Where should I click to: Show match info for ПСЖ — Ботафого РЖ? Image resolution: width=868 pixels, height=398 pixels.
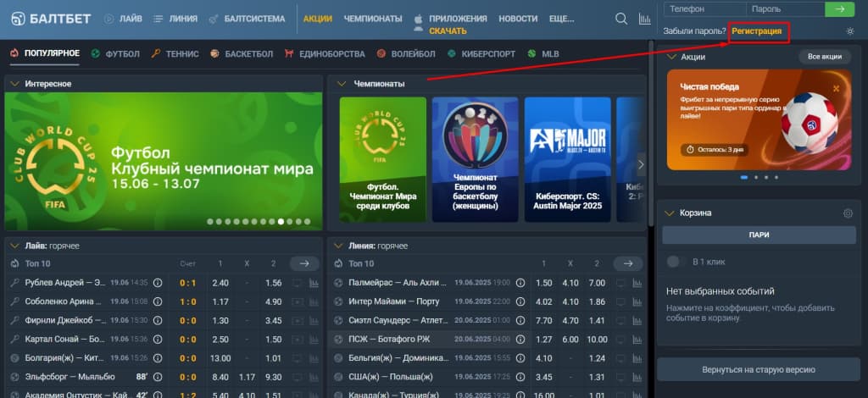click(520, 340)
